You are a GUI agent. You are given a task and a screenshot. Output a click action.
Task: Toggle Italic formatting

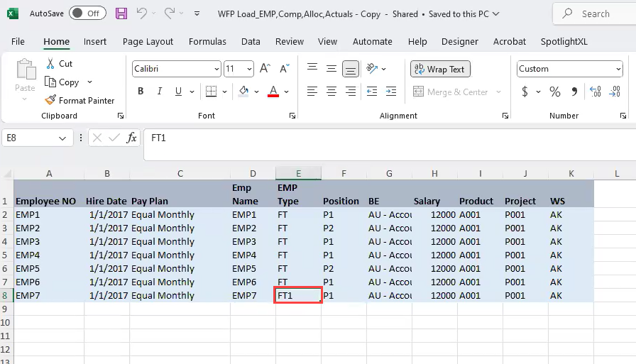[x=160, y=92]
